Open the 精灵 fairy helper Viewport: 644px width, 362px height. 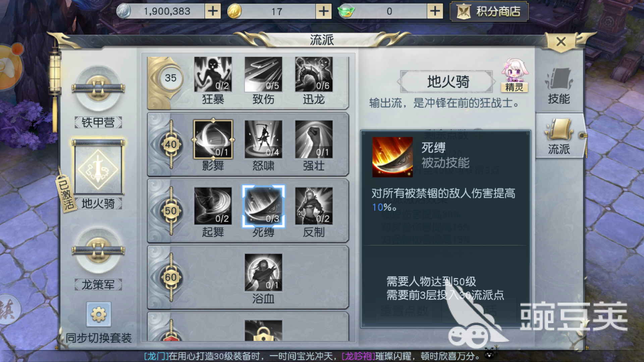coord(515,76)
